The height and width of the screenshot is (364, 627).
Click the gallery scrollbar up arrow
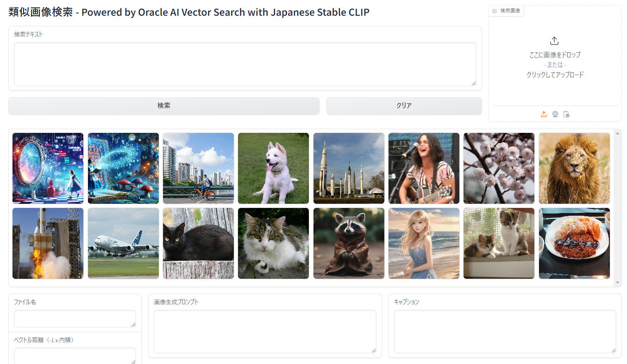[x=617, y=133]
